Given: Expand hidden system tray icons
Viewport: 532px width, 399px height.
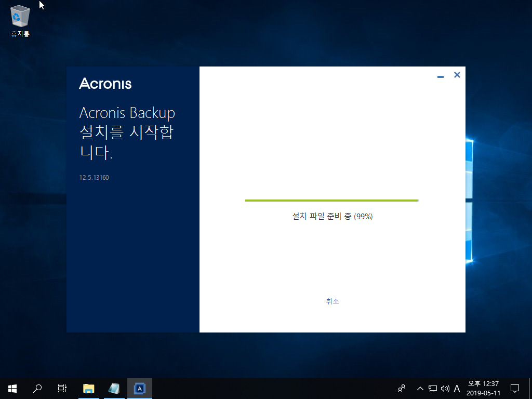Looking at the screenshot, I should 420,389.
